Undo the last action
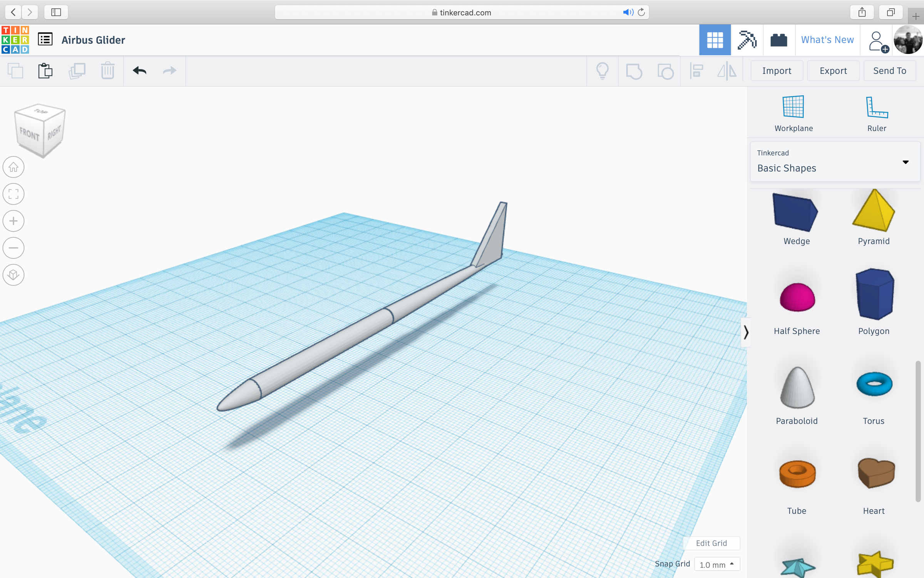Image resolution: width=924 pixels, height=578 pixels. [x=140, y=71]
